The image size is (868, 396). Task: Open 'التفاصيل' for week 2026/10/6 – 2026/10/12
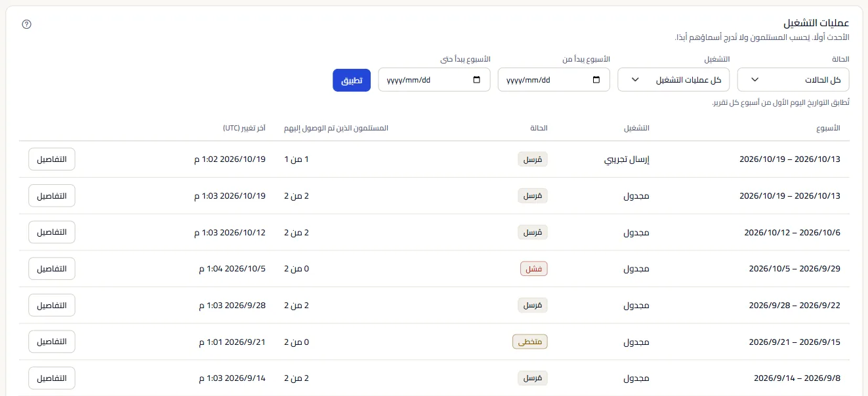[52, 232]
